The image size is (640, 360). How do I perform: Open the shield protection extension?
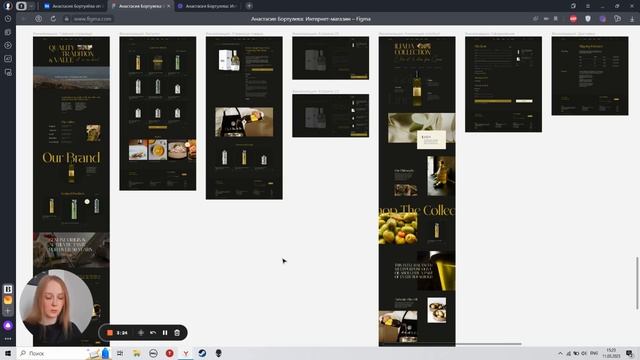pyautogui.click(x=588, y=19)
